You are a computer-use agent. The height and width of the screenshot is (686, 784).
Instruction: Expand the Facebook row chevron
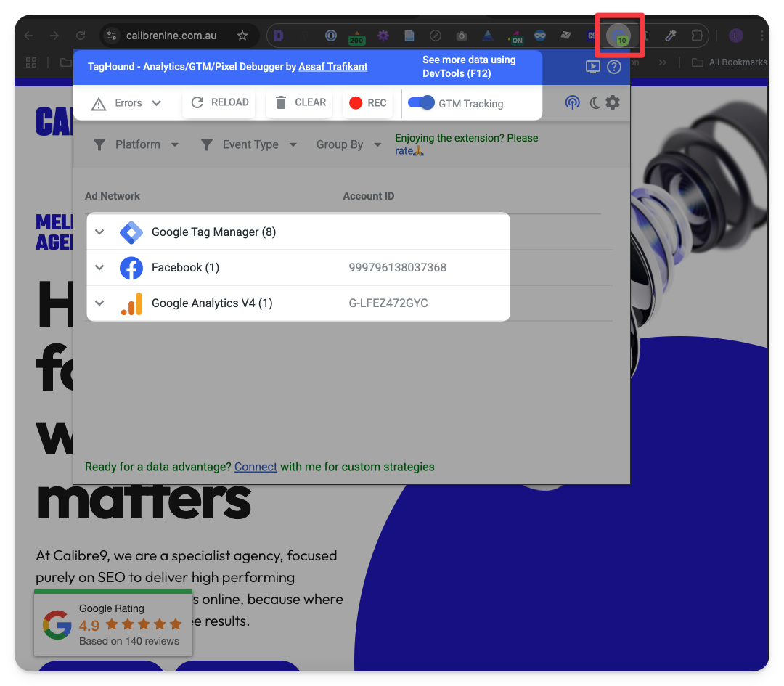pyautogui.click(x=100, y=268)
